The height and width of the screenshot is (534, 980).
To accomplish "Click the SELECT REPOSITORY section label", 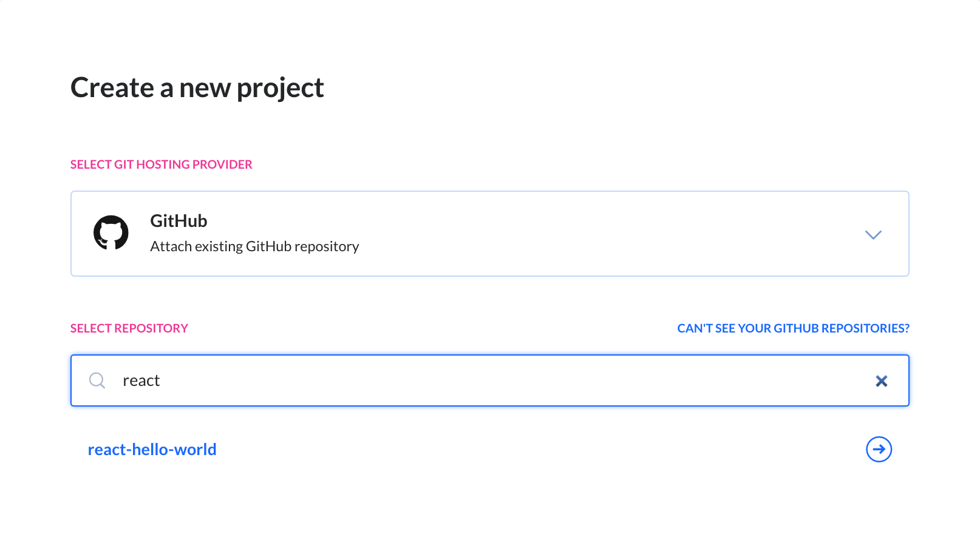I will 129,328.
